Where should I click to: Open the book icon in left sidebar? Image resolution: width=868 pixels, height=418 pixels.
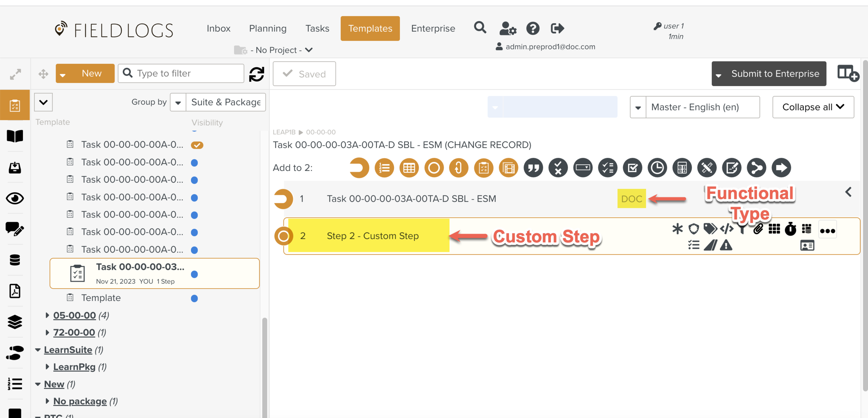[15, 136]
